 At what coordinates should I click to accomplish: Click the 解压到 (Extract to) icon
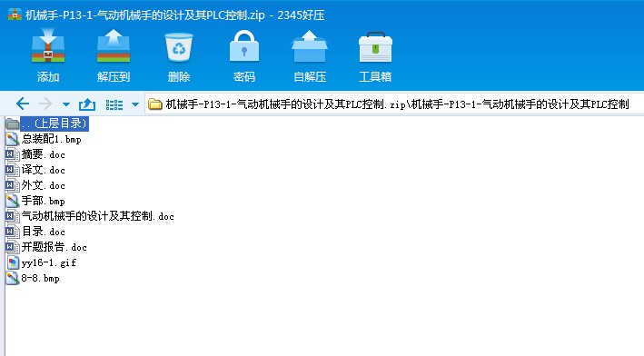click(x=114, y=46)
